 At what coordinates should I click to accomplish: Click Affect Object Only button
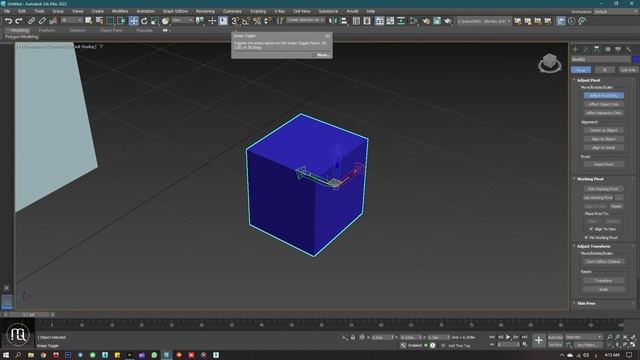click(x=604, y=104)
